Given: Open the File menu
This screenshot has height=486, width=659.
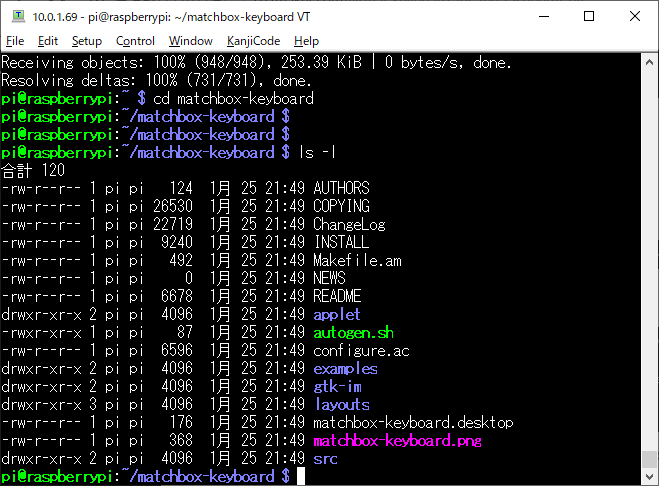Looking at the screenshot, I should tap(15, 41).
